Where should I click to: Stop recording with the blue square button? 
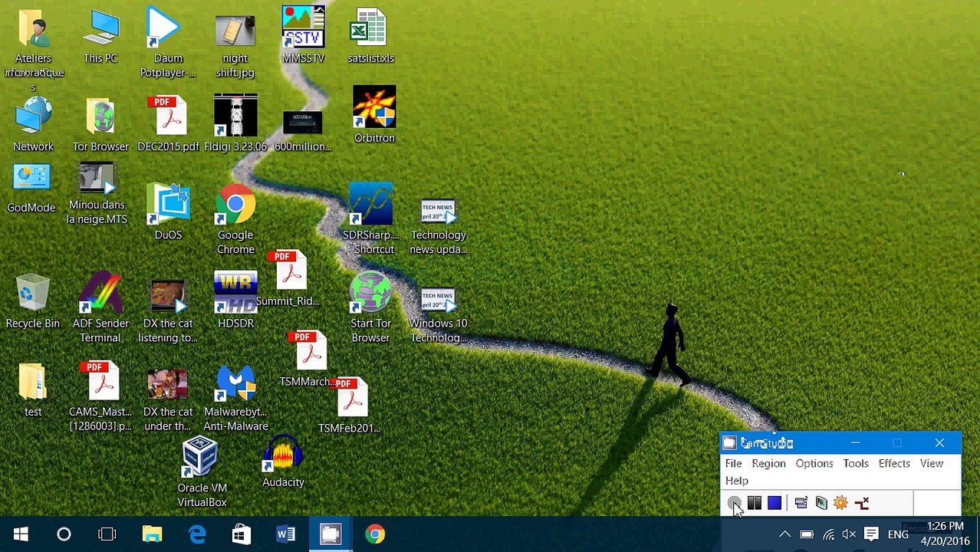[774, 503]
